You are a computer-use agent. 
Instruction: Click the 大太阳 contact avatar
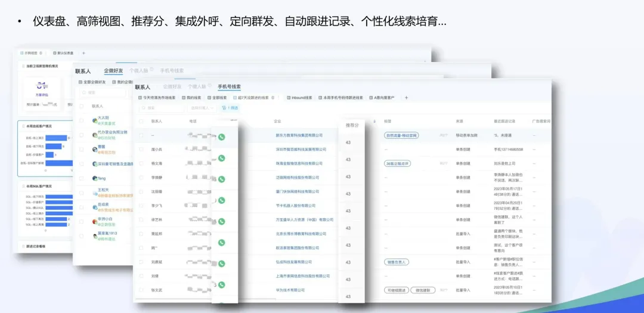point(95,120)
